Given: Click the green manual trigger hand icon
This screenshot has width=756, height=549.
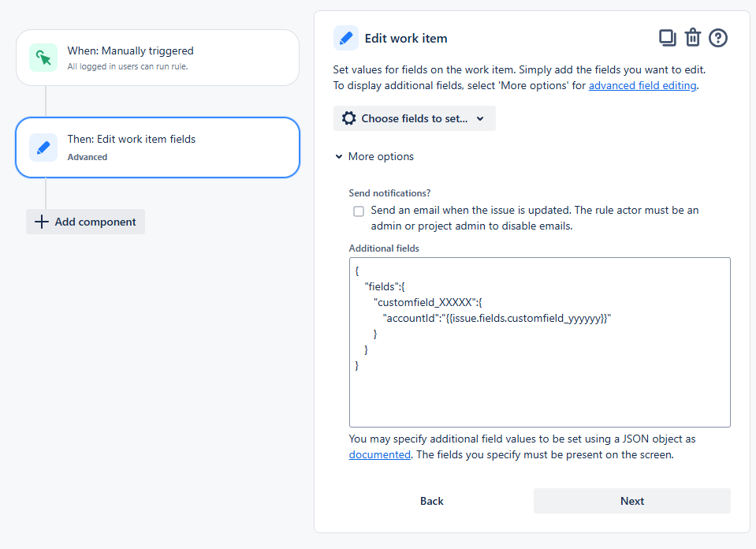Looking at the screenshot, I should pyautogui.click(x=44, y=57).
